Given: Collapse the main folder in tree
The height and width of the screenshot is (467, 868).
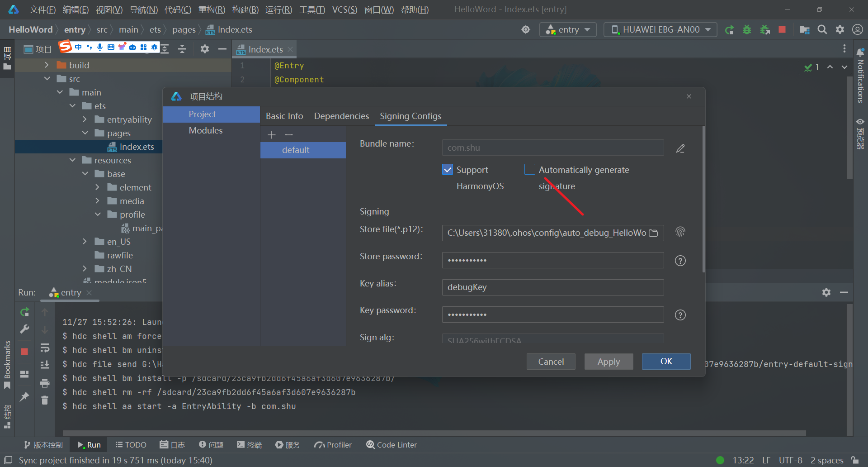Looking at the screenshot, I should click(60, 92).
